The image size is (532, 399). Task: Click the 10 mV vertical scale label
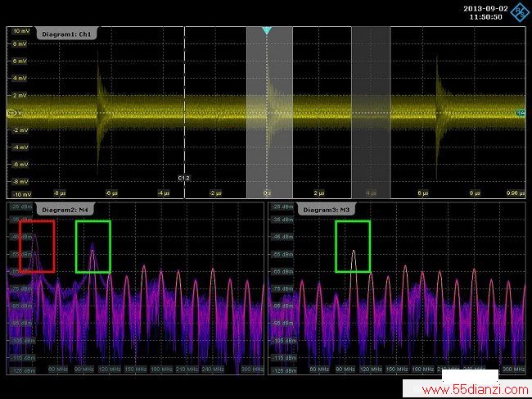tap(21, 31)
